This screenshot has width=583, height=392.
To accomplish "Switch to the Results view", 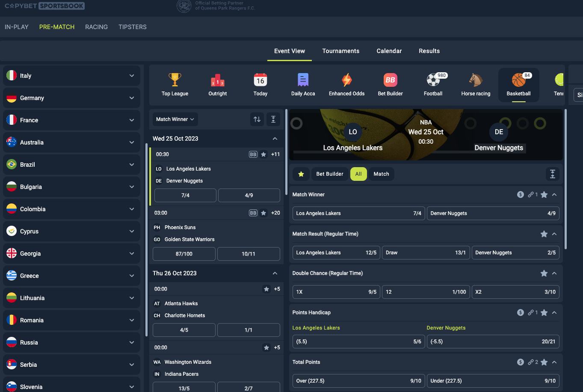I will click(x=429, y=51).
